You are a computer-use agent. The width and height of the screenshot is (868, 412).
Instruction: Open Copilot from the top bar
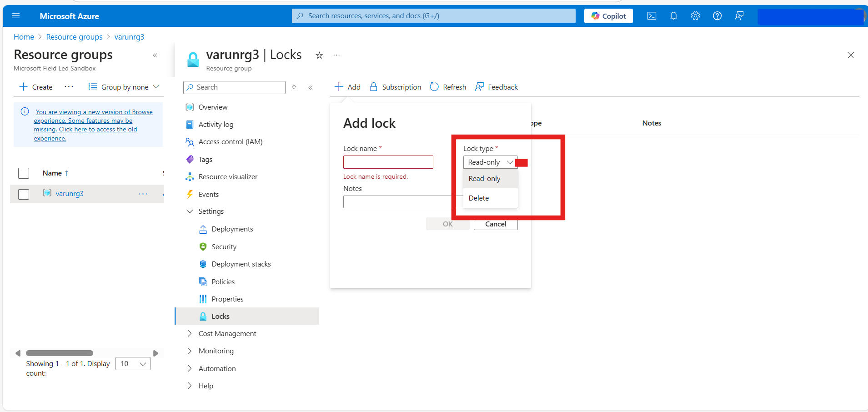608,15
